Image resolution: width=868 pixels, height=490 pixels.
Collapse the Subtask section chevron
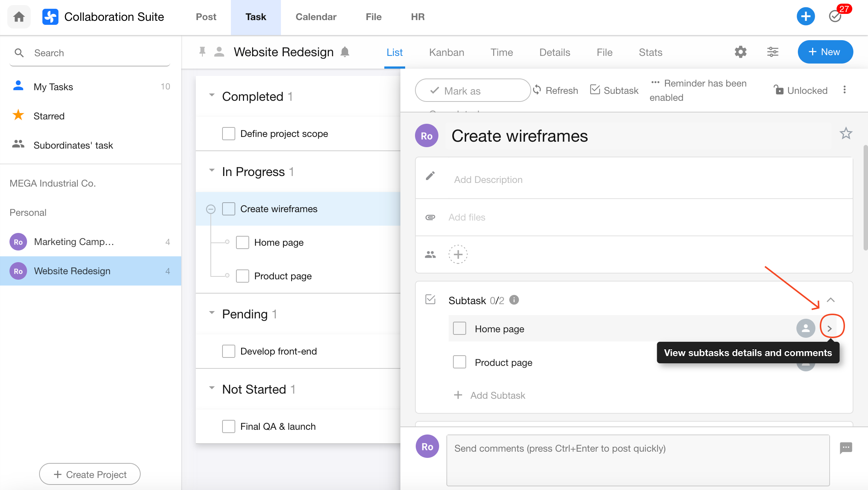coord(831,300)
